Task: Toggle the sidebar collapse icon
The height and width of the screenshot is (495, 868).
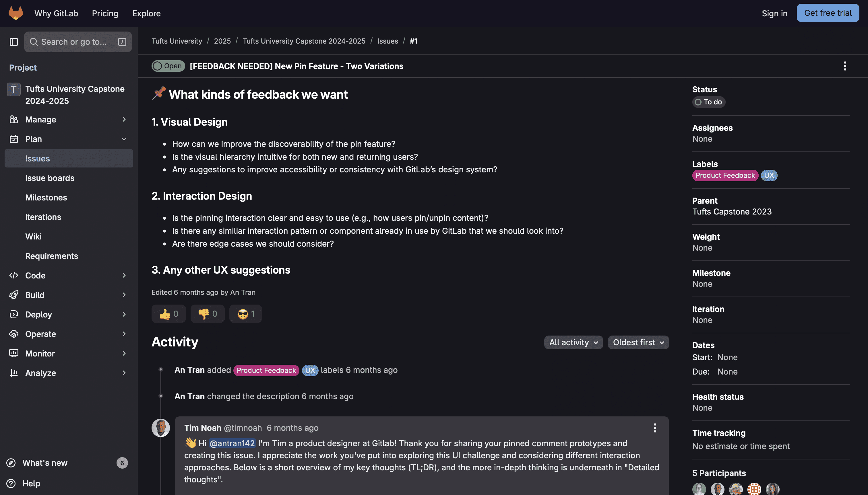Action: (x=13, y=42)
